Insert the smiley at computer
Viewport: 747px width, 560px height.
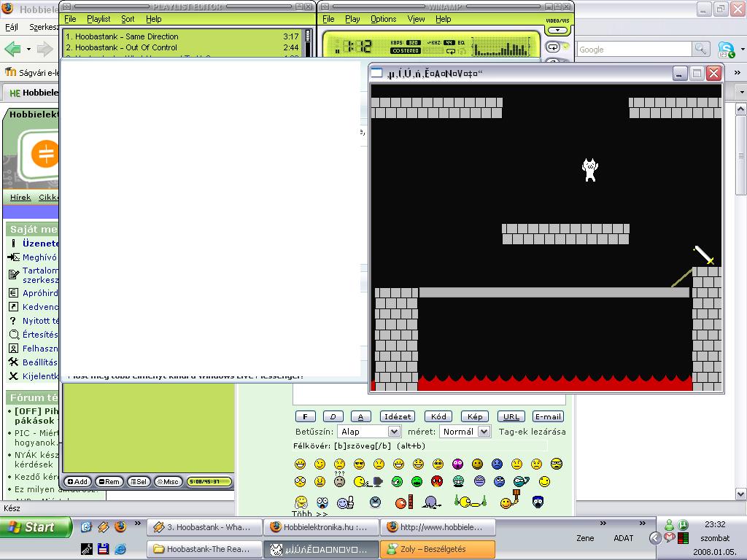click(368, 482)
